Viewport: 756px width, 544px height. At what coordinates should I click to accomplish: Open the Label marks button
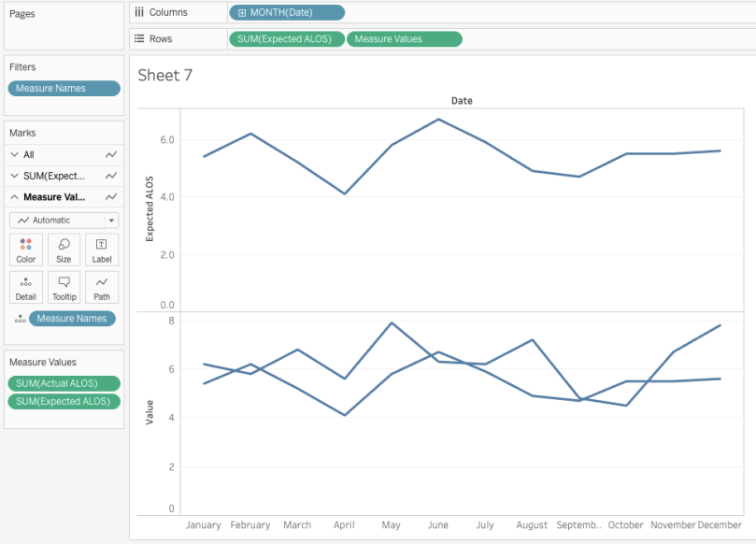pos(102,250)
